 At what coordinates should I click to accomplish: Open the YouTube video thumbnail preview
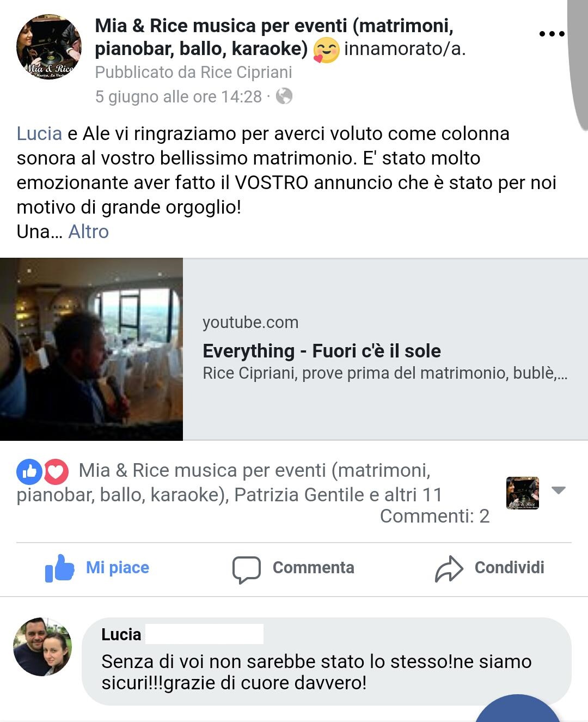(91, 349)
